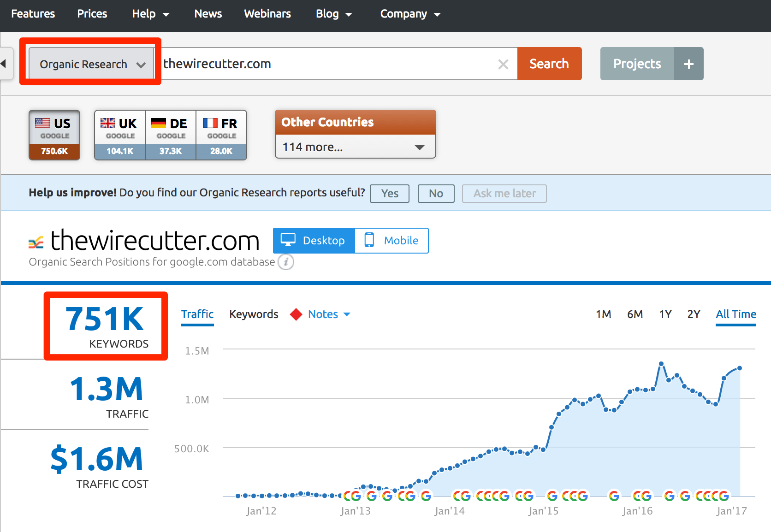Select the US Google database flag
Screen dimensions: 771x532
click(x=54, y=135)
